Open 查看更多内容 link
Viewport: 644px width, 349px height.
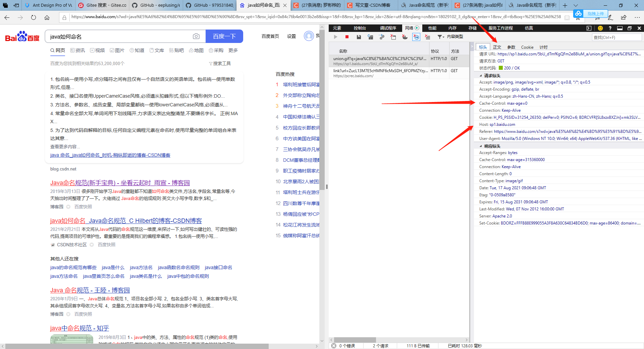coord(65,147)
